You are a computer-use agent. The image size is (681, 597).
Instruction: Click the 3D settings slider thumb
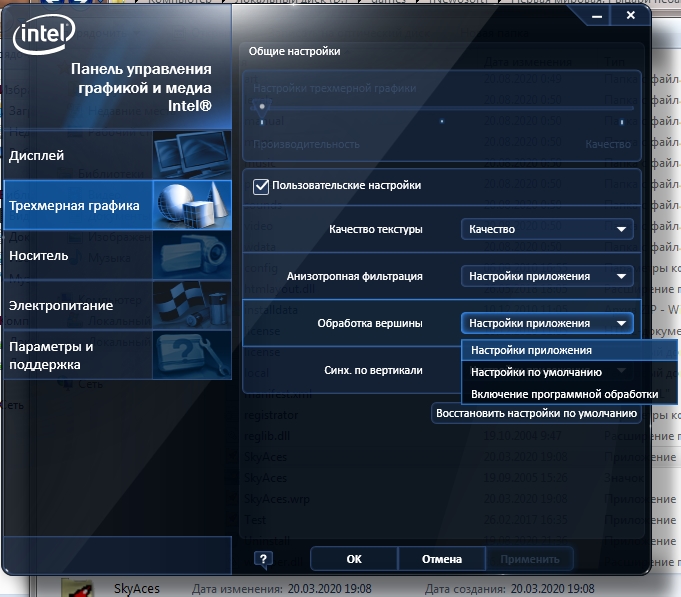coord(262,109)
